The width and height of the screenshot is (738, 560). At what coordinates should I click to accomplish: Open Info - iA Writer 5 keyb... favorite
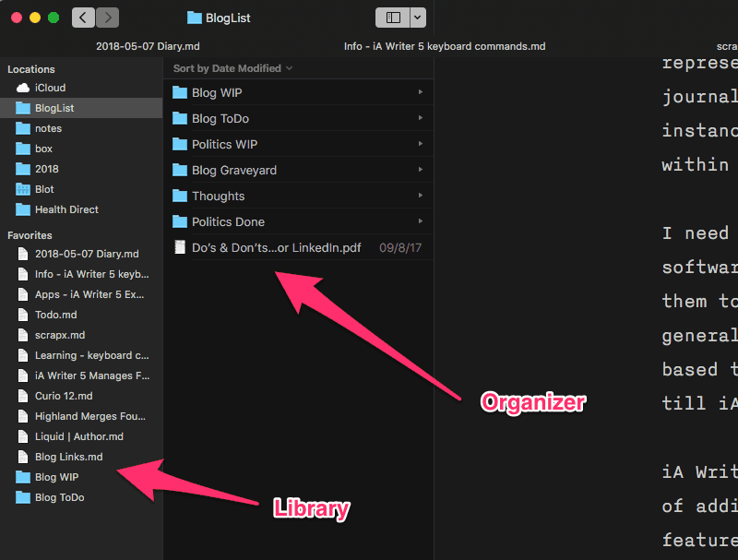[81, 274]
